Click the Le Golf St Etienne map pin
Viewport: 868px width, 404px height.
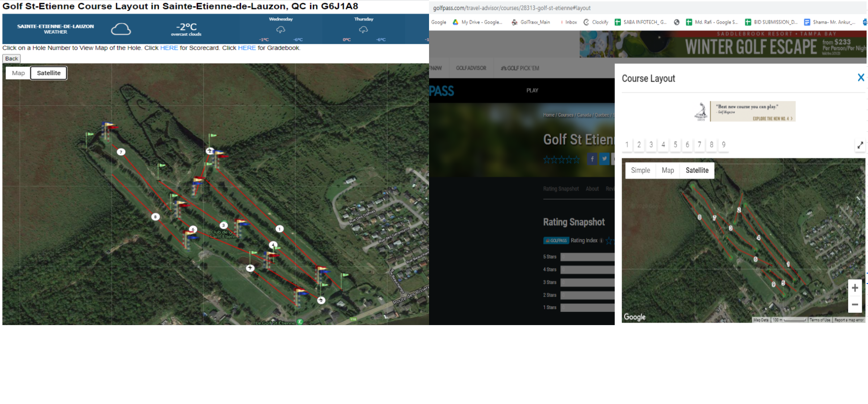click(x=300, y=322)
